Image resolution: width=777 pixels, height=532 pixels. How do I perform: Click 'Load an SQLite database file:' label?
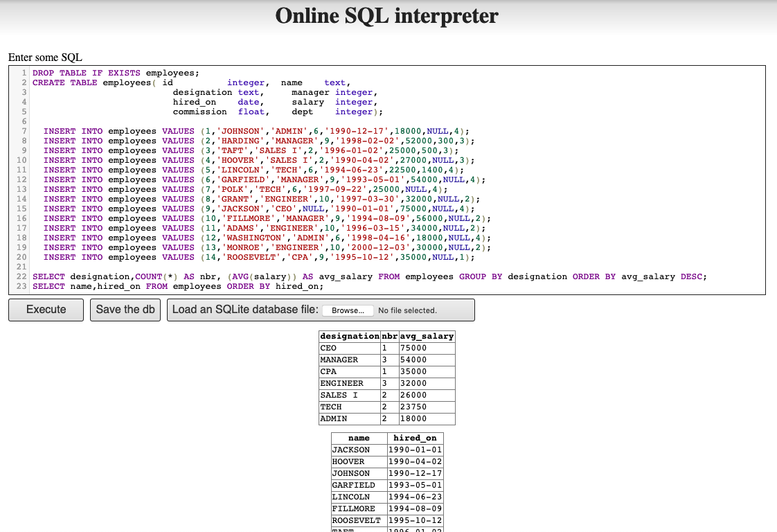[245, 310]
